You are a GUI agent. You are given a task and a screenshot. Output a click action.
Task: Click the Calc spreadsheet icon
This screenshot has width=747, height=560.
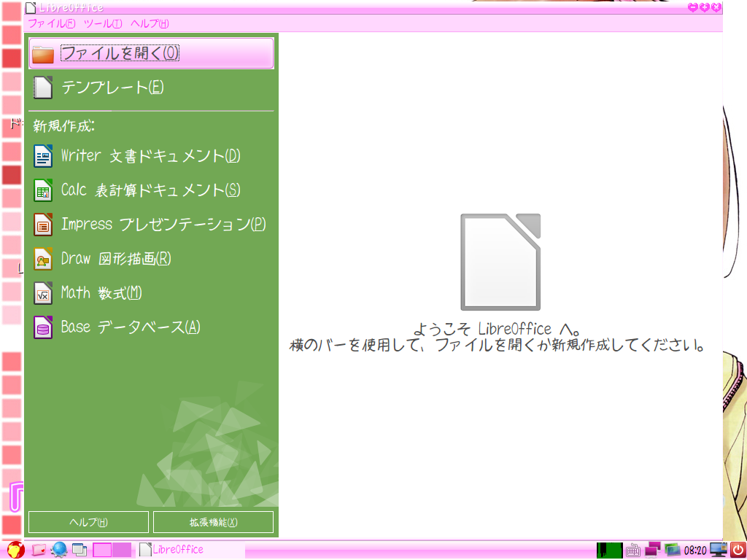(x=43, y=190)
